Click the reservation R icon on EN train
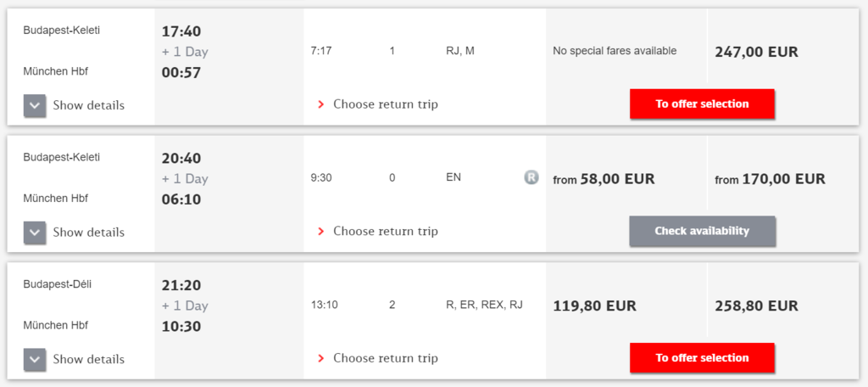 [531, 178]
